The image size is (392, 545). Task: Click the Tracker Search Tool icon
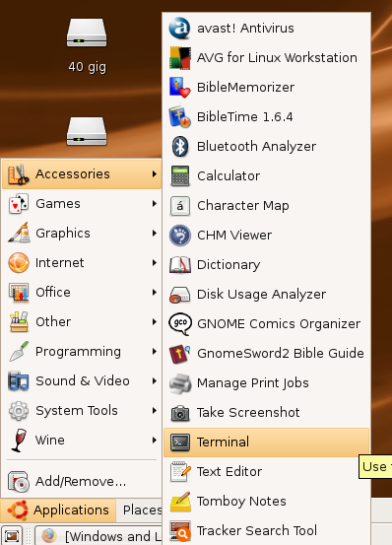pos(180,531)
